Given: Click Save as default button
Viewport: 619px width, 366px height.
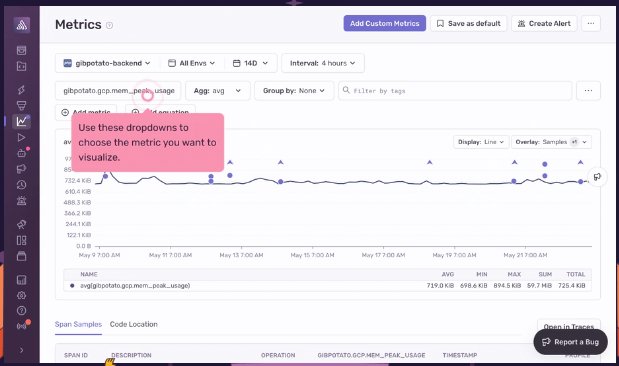Looking at the screenshot, I should click(x=469, y=24).
